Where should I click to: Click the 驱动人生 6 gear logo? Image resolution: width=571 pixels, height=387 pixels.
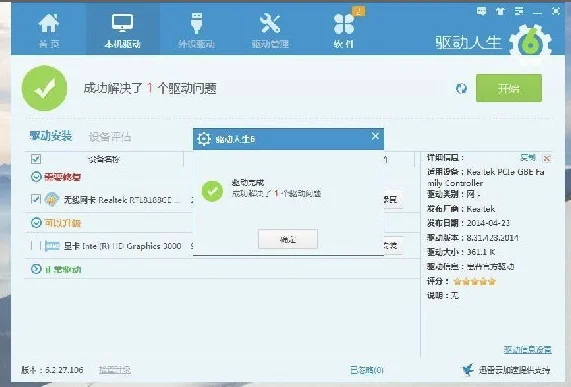[x=531, y=44]
